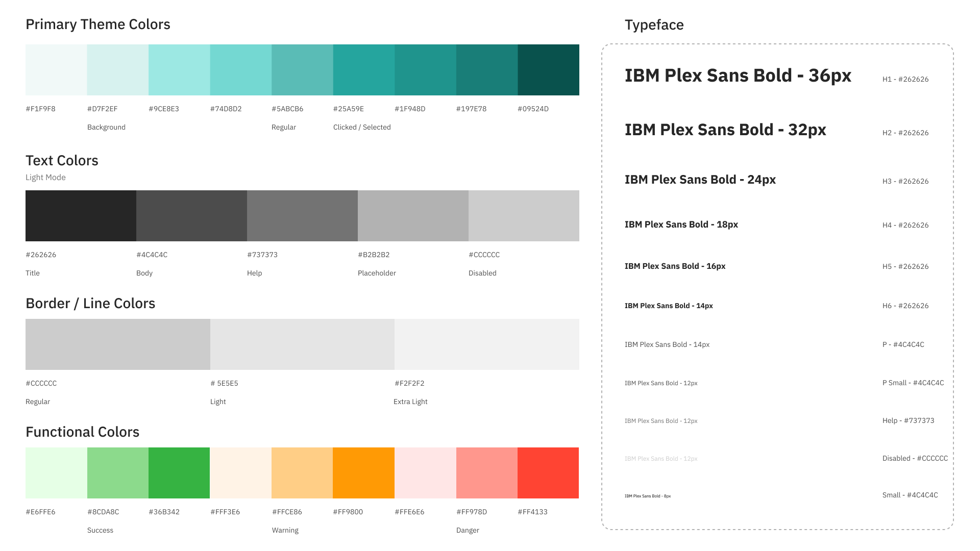Click the 'P Small - #4C4C4C' label

click(913, 383)
